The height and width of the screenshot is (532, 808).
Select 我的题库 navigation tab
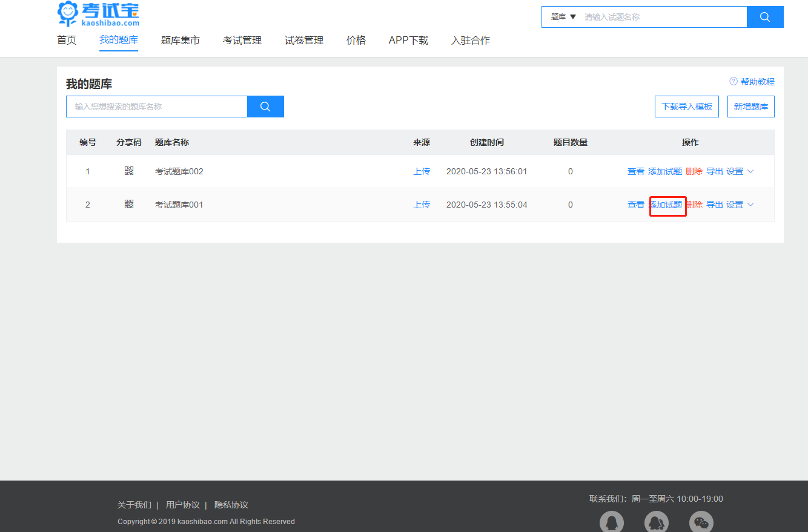click(119, 41)
